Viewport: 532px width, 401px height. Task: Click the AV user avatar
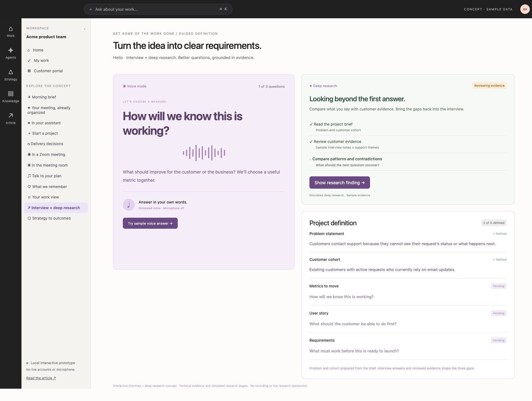[525, 9]
